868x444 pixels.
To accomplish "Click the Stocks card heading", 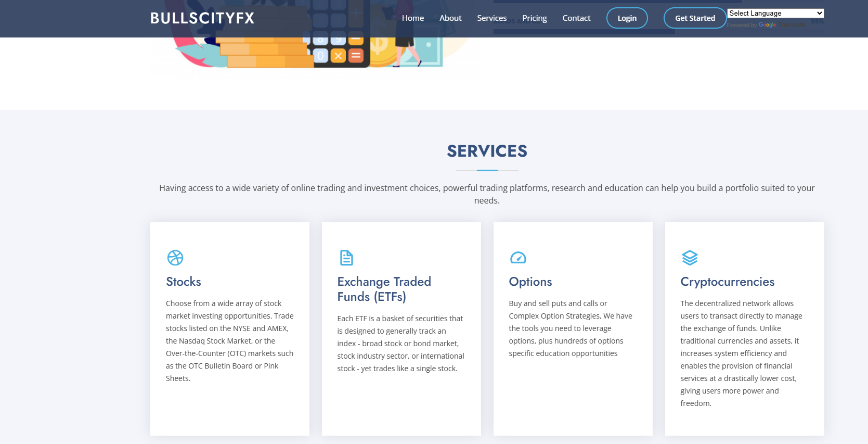I will point(184,282).
